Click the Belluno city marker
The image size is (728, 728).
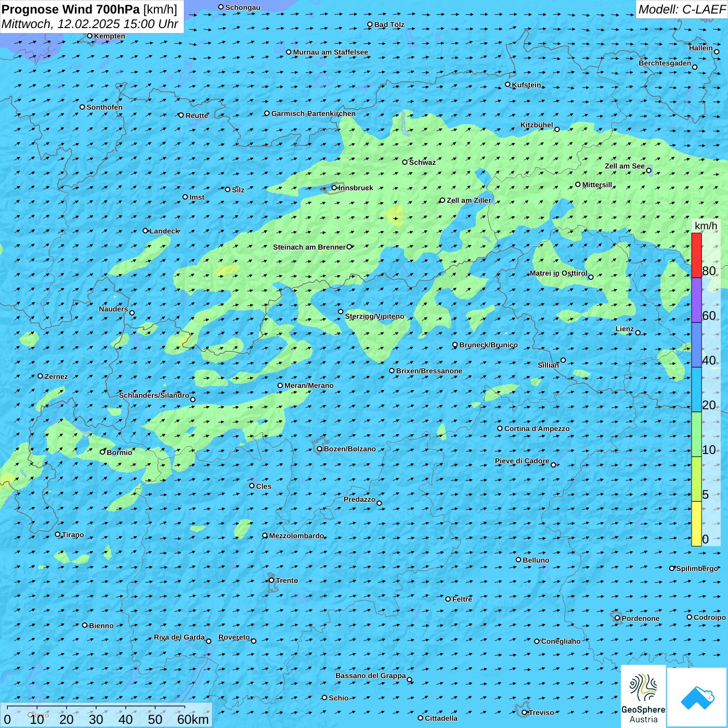(518, 560)
